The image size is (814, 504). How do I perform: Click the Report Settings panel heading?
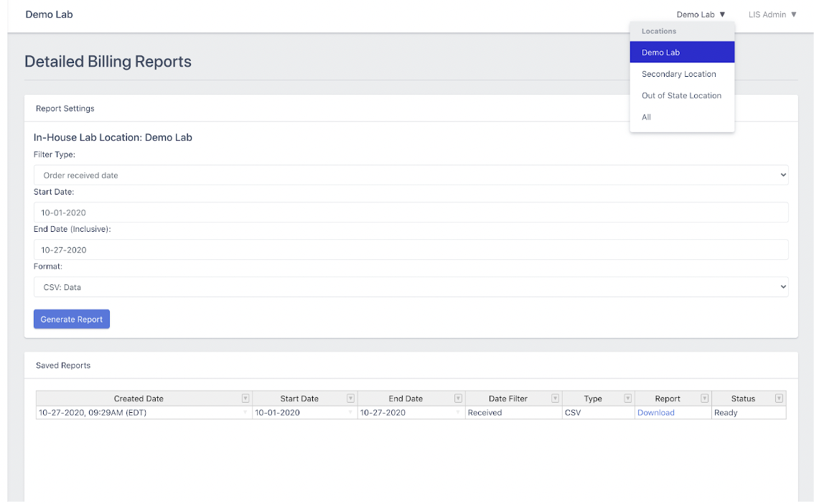[x=65, y=108]
